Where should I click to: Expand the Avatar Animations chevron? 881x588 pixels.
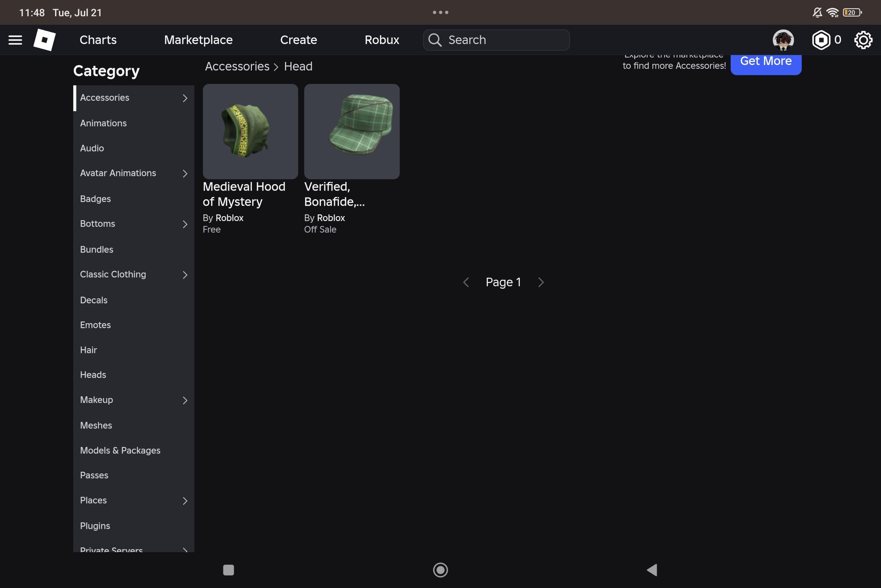pyautogui.click(x=185, y=174)
